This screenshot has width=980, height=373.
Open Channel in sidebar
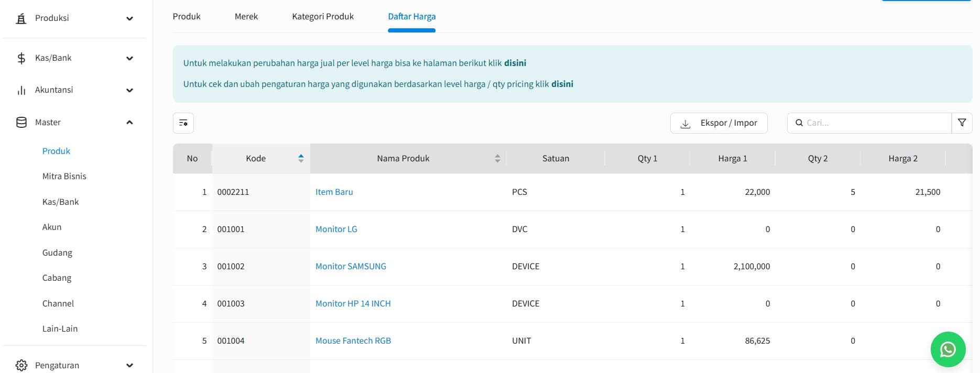point(58,303)
